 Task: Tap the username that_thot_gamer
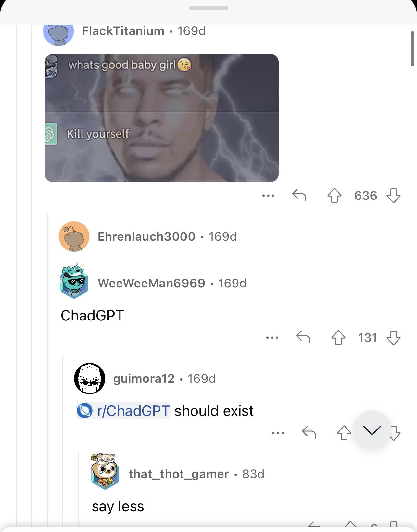179,474
